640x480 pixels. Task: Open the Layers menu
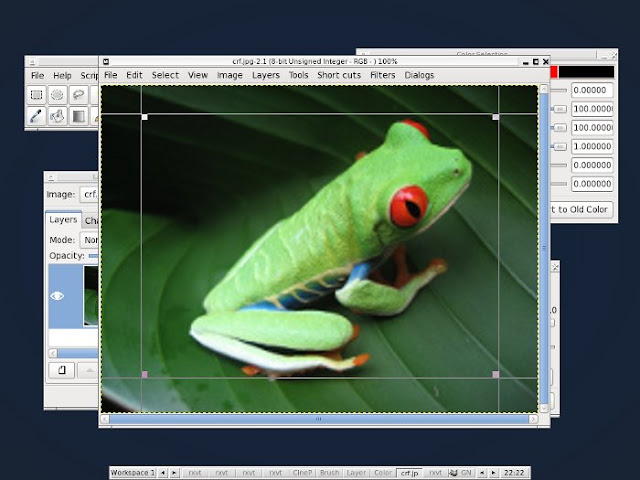[x=266, y=75]
